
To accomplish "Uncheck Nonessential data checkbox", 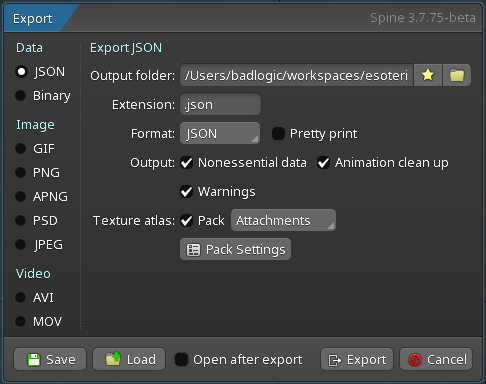I will click(187, 163).
